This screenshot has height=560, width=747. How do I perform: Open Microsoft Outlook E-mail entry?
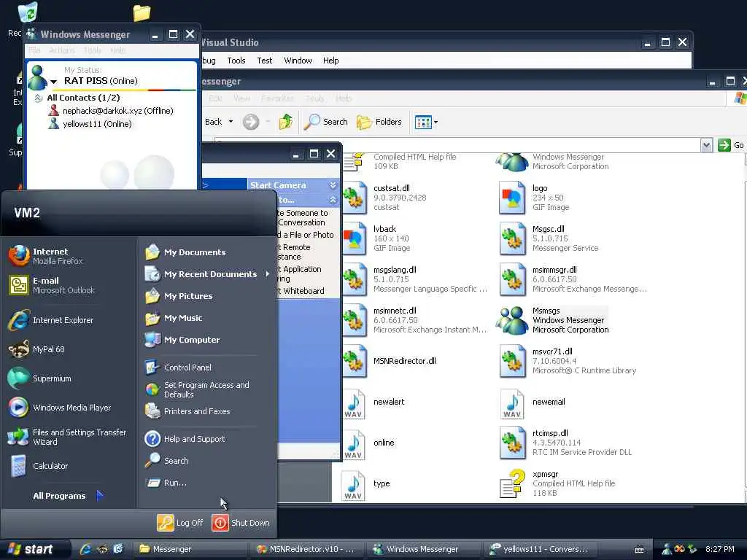point(52,285)
